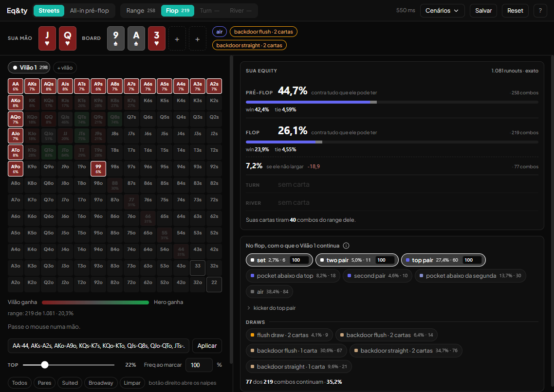The width and height of the screenshot is (554, 392).
Task: Select the Flop 219 street tab
Action: [x=178, y=11]
